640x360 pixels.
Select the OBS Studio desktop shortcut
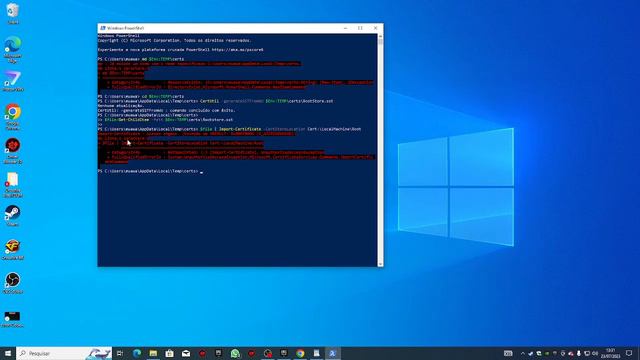coord(13,283)
